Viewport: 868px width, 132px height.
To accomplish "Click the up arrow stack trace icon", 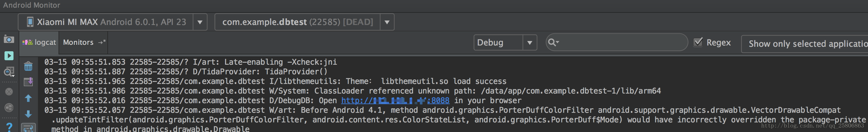I will pyautogui.click(x=28, y=98).
